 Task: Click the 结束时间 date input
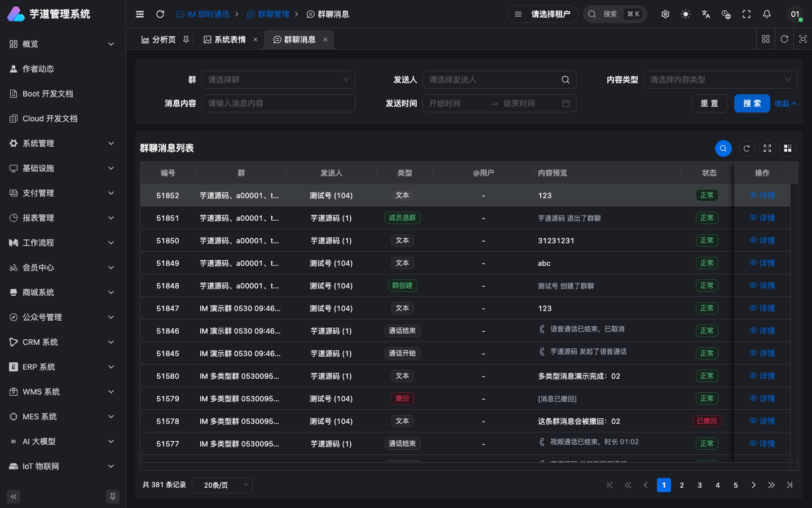click(x=530, y=103)
